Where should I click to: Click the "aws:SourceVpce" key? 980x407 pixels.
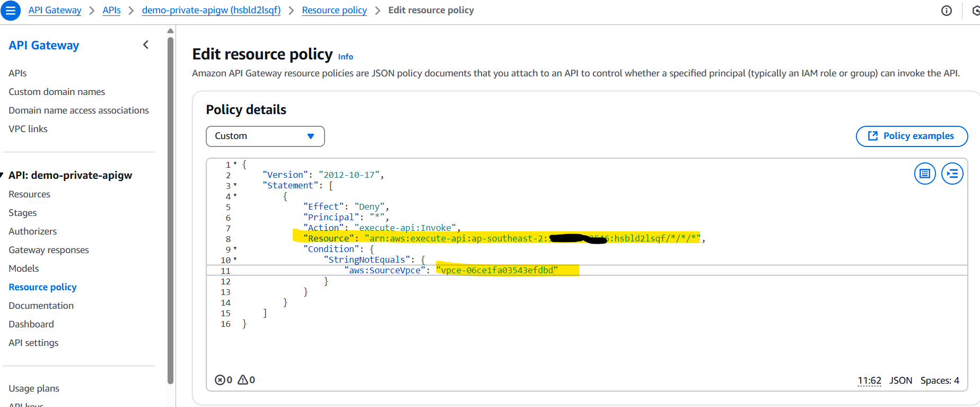click(x=385, y=270)
